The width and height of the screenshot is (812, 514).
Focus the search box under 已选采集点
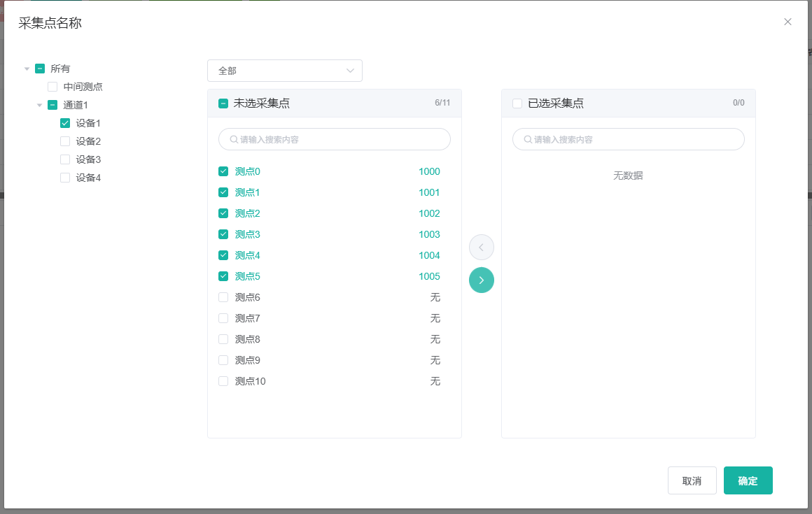point(629,139)
